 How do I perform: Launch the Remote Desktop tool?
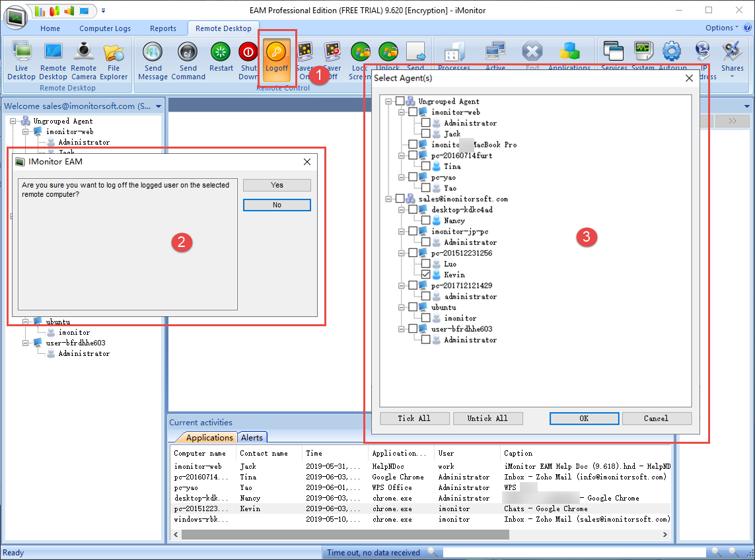(53, 61)
